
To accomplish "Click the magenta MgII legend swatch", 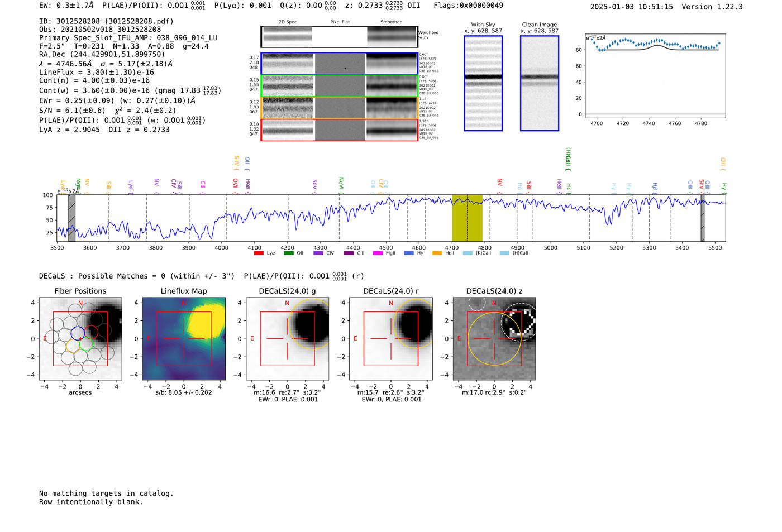I will (x=378, y=253).
